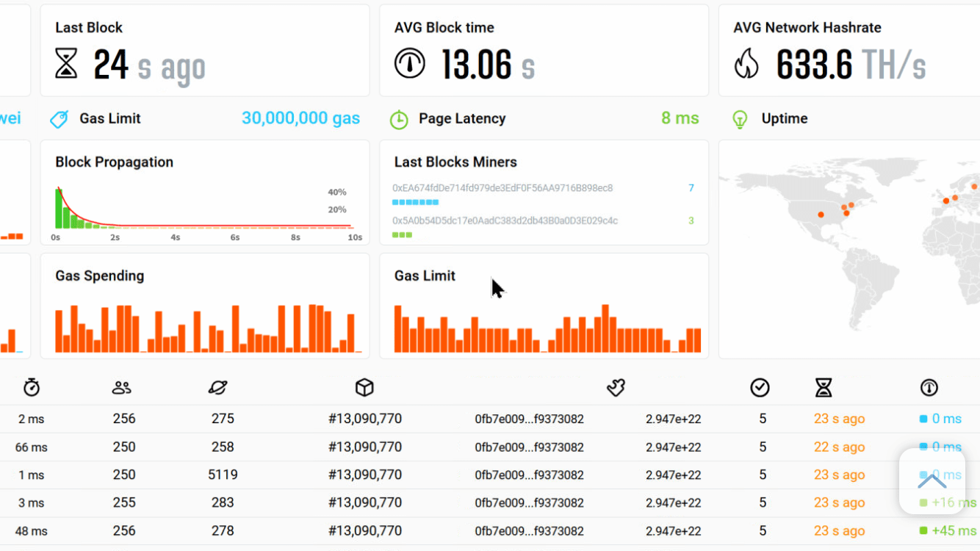The image size is (980, 551).
Task: Click the 0 ms propagation cell in 2 ms row
Action: [940, 419]
